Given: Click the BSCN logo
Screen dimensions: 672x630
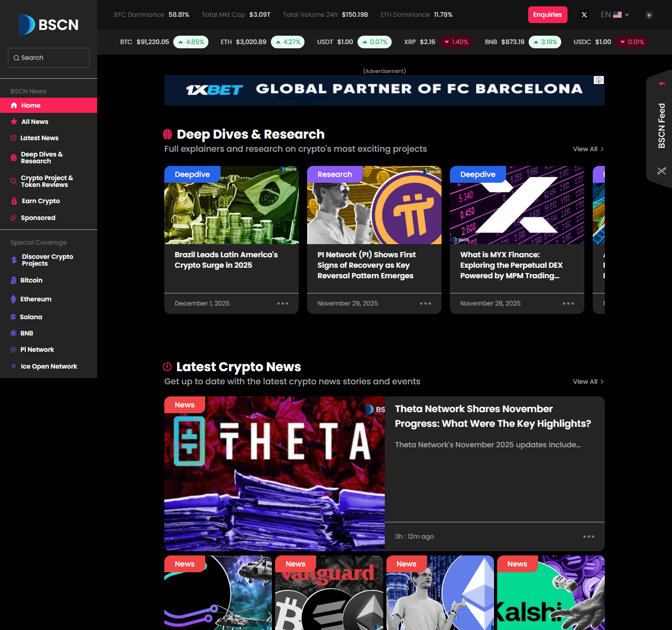Looking at the screenshot, I should [49, 25].
